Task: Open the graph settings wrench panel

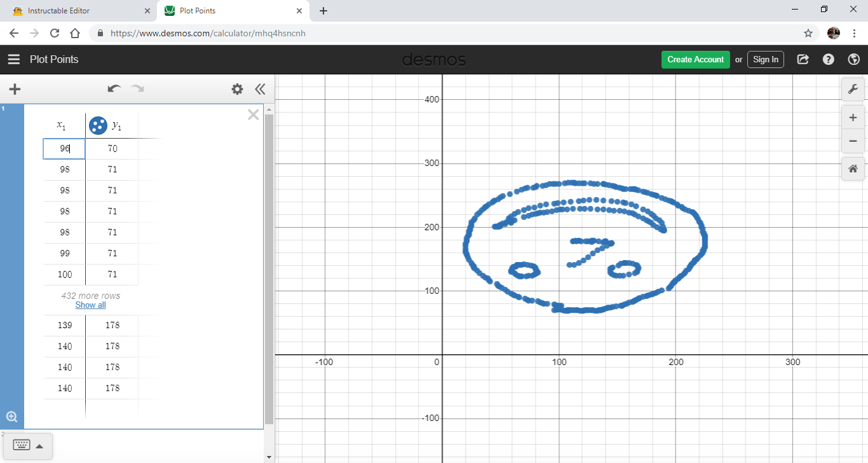Action: [x=853, y=89]
